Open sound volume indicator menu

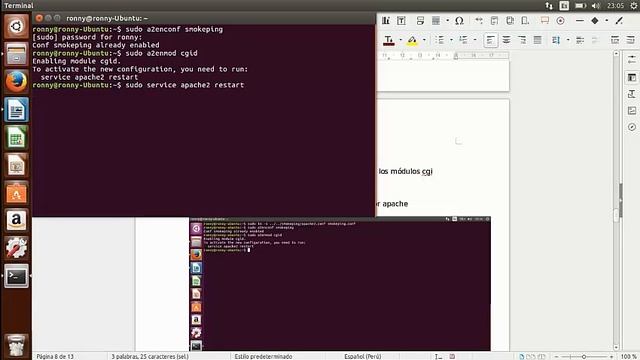(x=596, y=5)
